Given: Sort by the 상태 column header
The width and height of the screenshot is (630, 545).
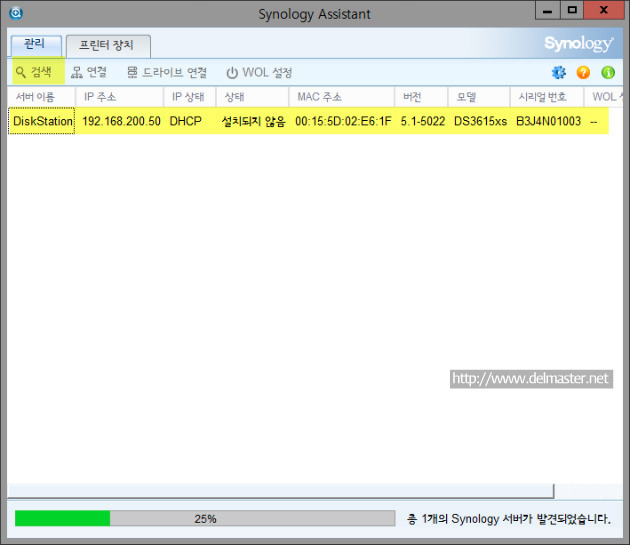Looking at the screenshot, I should (252, 97).
